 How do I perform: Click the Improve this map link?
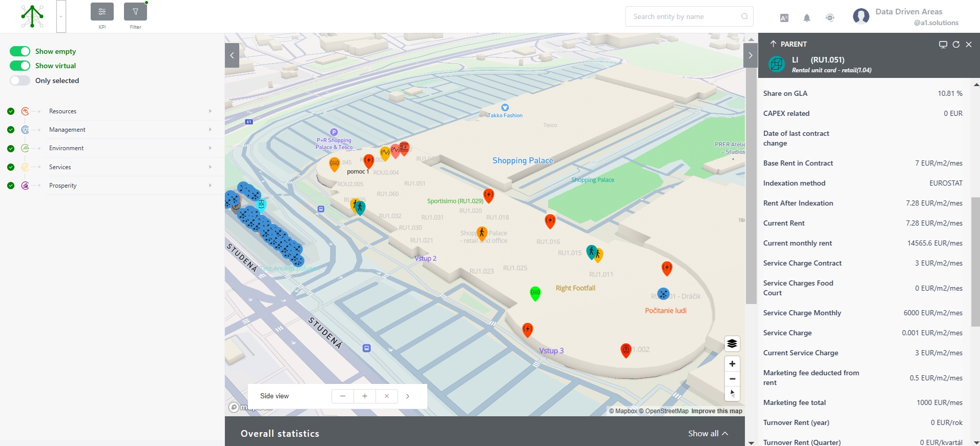(717, 411)
